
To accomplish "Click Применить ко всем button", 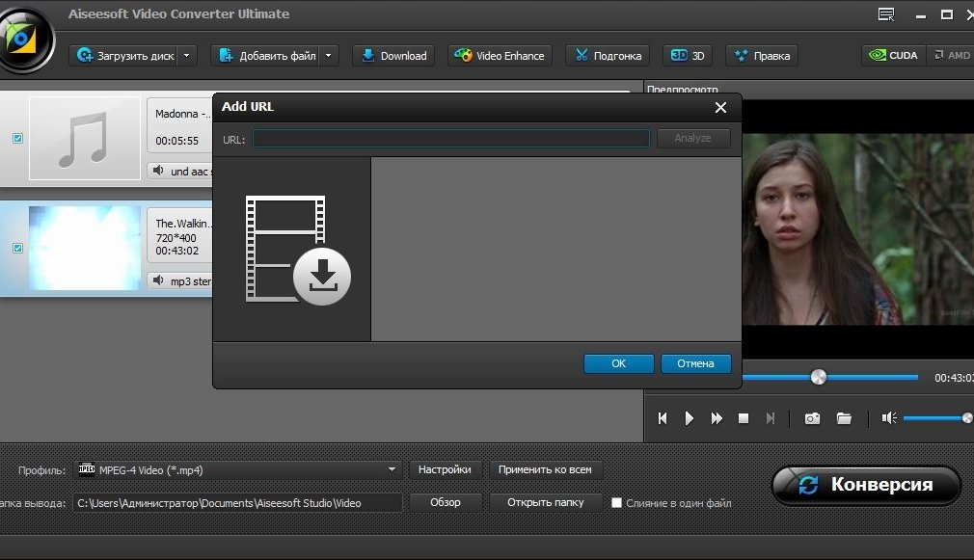I will 545,470.
